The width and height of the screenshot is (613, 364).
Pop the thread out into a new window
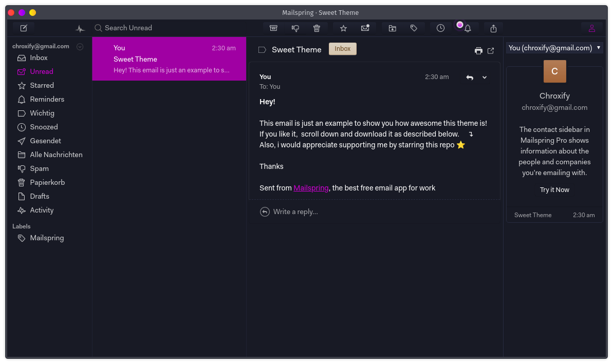point(491,51)
